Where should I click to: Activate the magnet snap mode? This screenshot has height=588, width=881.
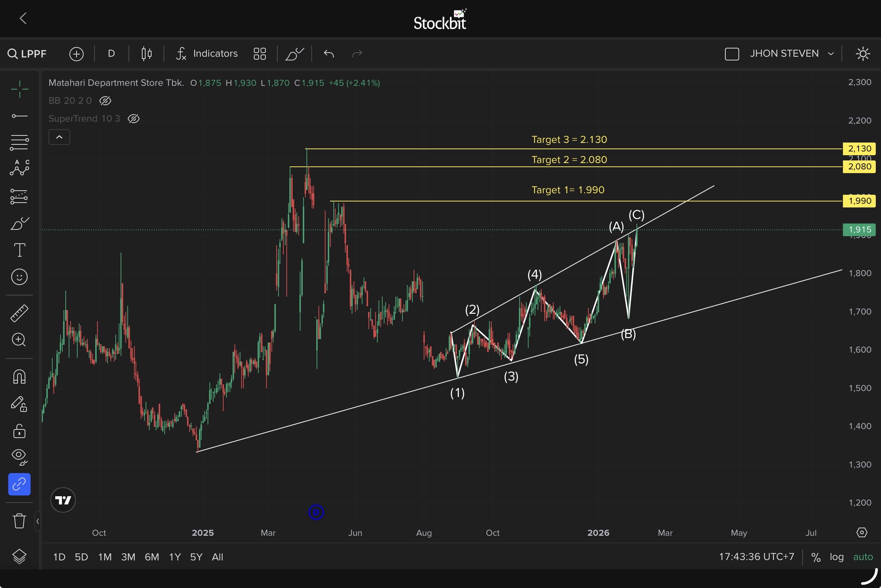tap(19, 376)
